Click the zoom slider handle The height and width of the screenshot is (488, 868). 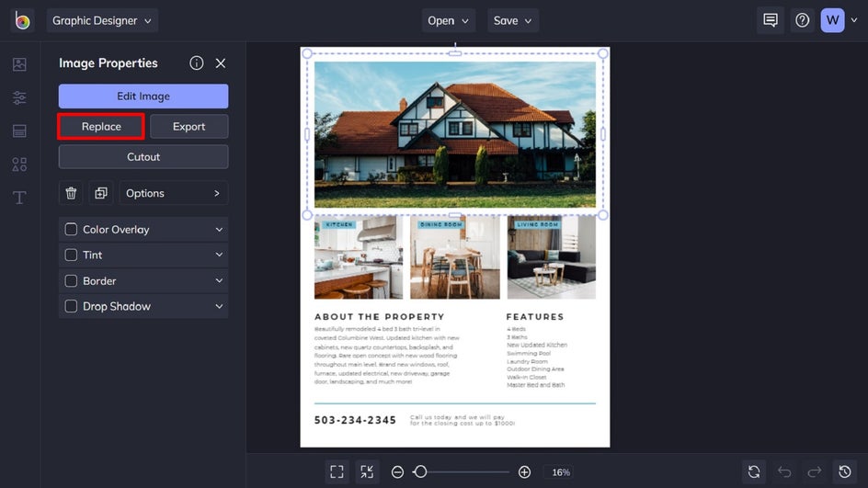point(420,471)
